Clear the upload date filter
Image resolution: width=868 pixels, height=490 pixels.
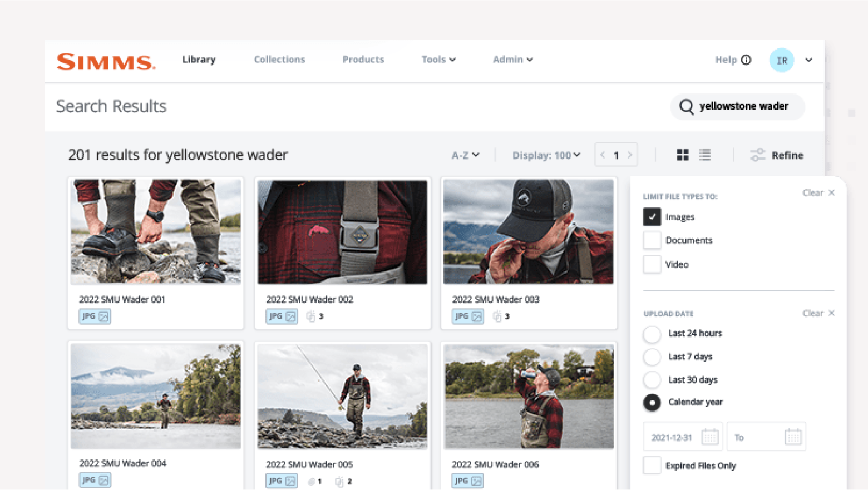(x=818, y=313)
